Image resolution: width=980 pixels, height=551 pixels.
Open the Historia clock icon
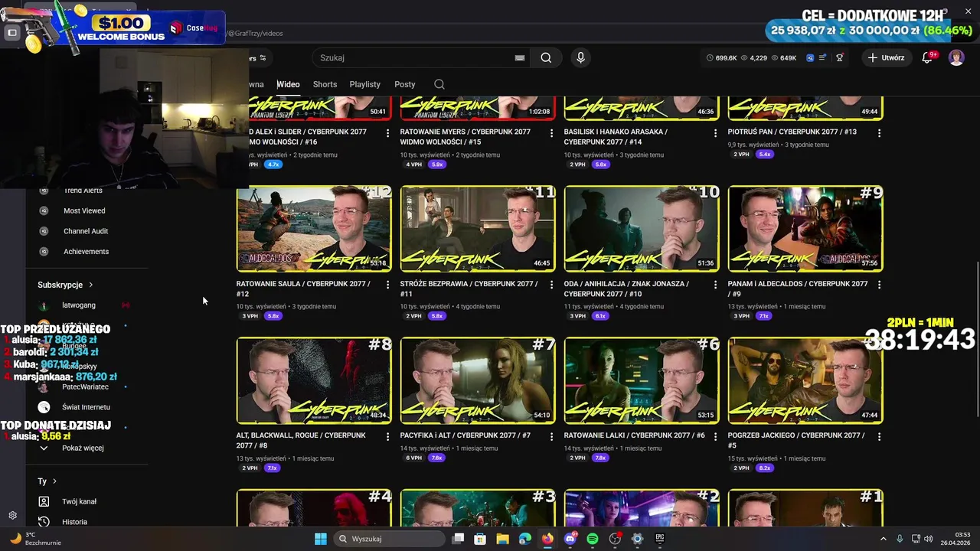[x=44, y=522]
